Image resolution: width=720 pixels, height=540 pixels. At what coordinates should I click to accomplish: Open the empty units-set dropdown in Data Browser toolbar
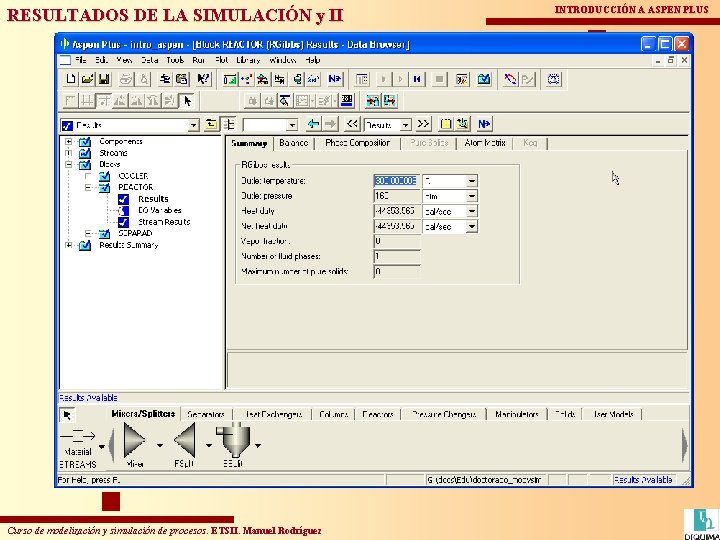coord(292,125)
